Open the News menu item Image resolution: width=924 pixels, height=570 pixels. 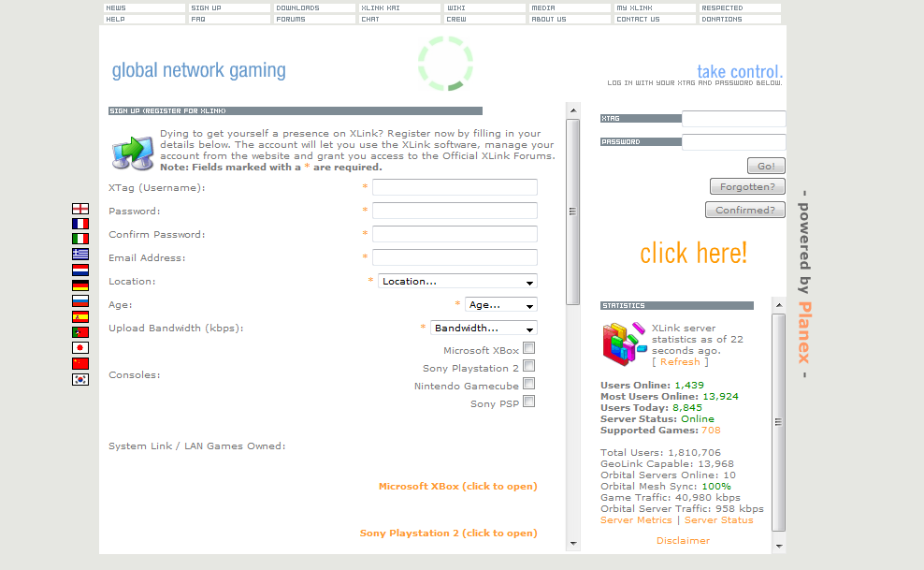144,8
